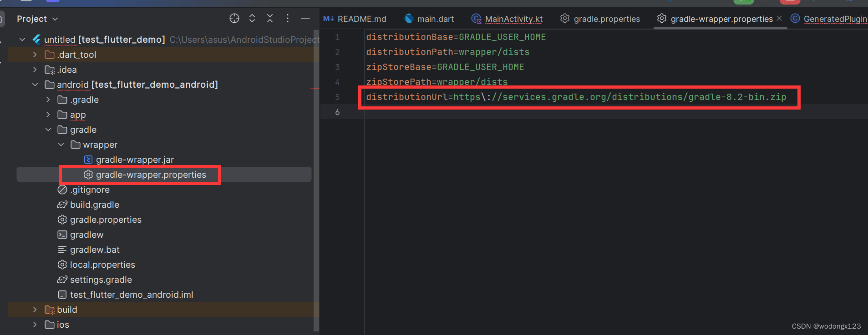Collapse the gradle folder
868x335 pixels.
pyautogui.click(x=48, y=130)
